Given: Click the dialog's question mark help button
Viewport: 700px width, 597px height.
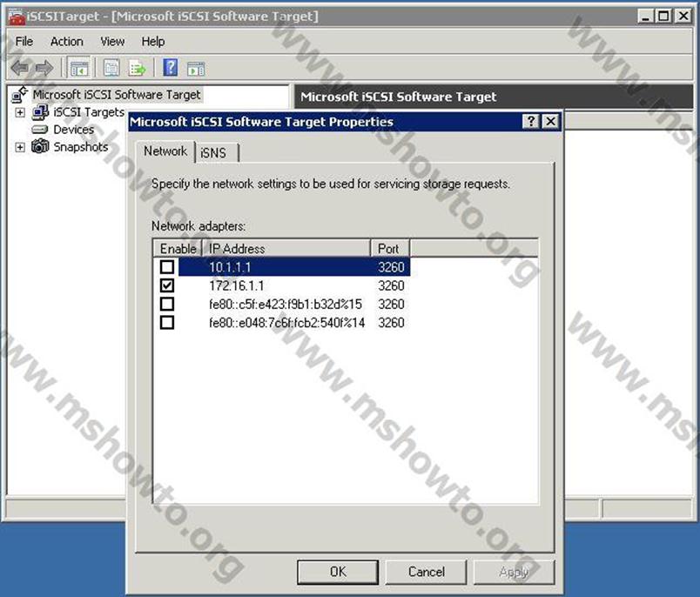Looking at the screenshot, I should tap(531, 121).
